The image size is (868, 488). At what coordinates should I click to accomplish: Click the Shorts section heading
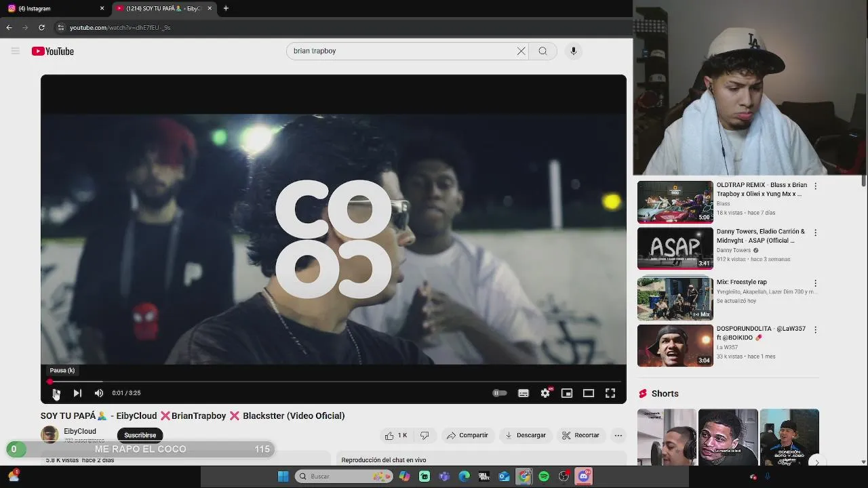[x=658, y=394]
